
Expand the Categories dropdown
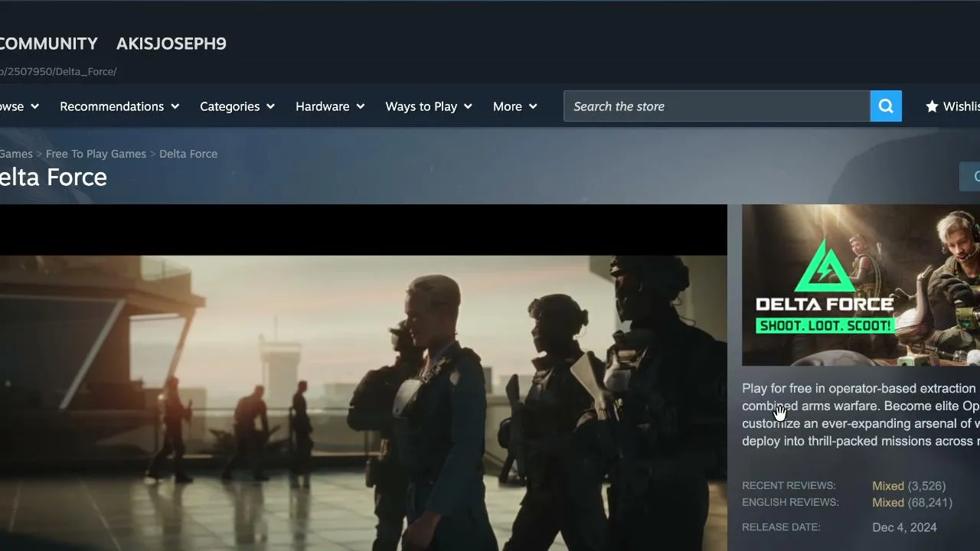coord(237,106)
